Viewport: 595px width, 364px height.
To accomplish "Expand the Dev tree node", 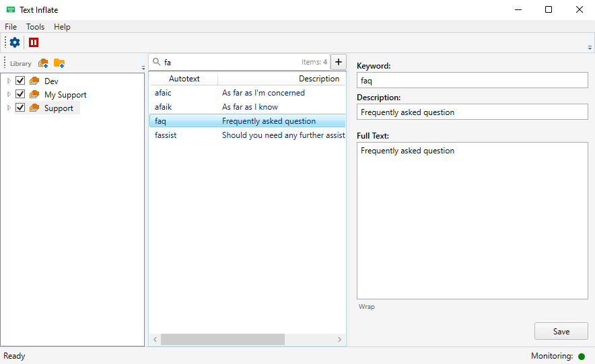I will (9, 81).
